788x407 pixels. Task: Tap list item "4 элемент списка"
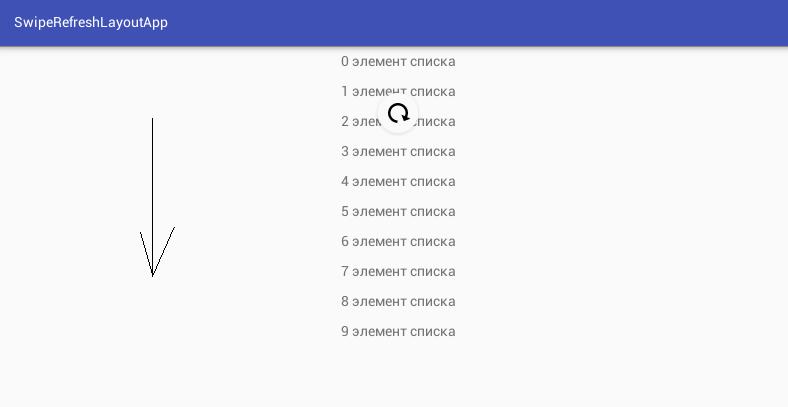pos(398,182)
